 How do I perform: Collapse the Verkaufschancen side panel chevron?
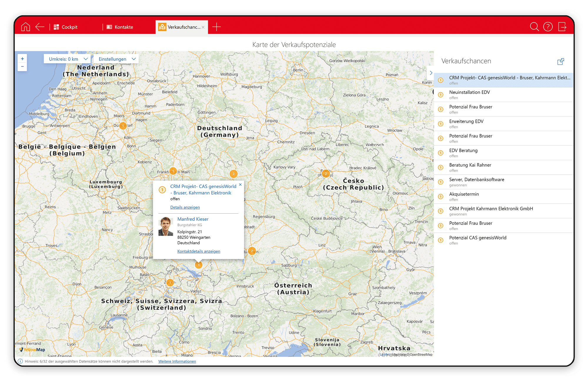pos(431,73)
